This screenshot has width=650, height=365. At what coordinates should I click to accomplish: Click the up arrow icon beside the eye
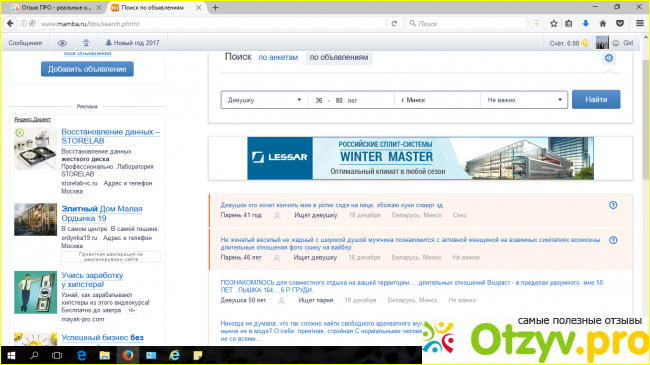(86, 43)
